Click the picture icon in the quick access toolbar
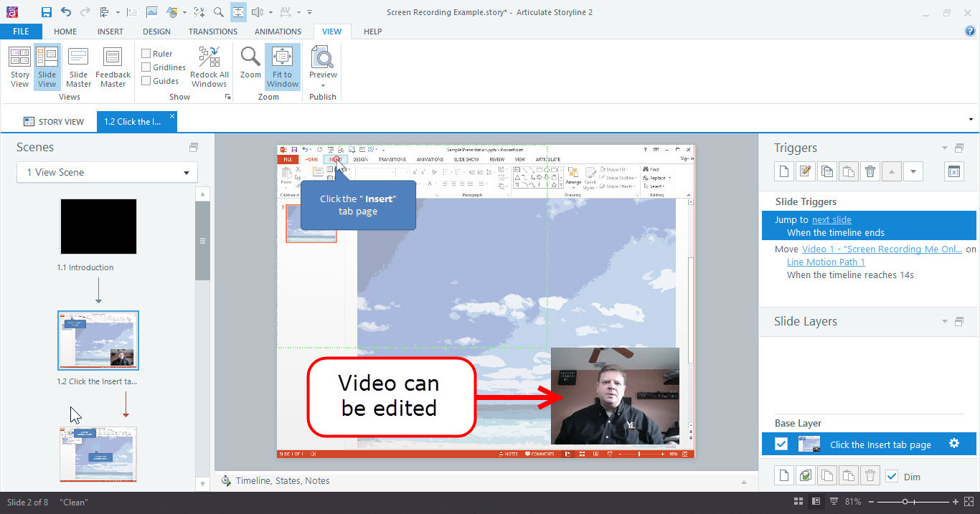 click(152, 12)
